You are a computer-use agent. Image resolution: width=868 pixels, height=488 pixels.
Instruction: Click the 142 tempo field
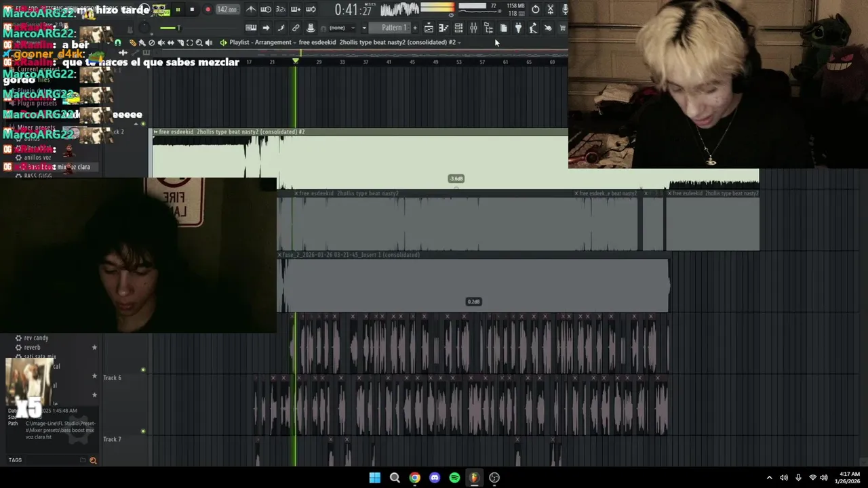coord(226,9)
